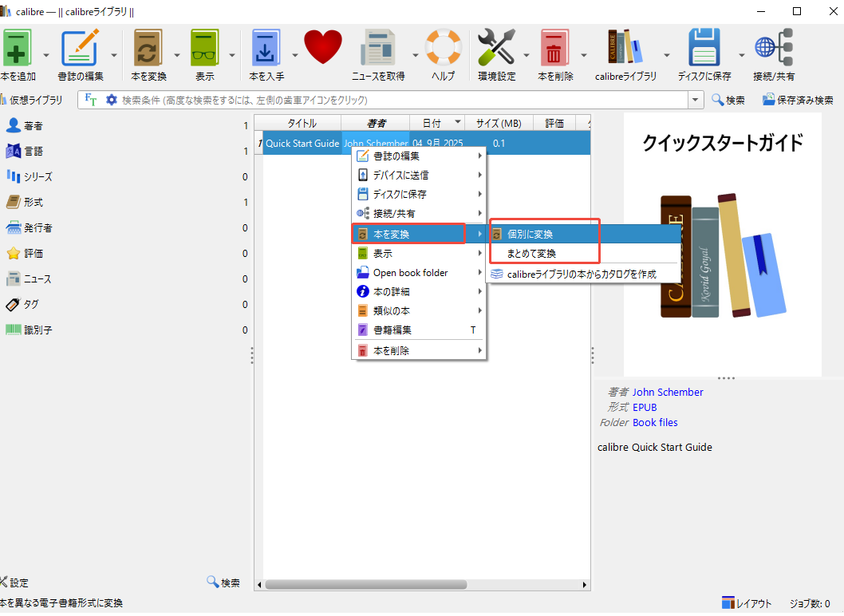The width and height of the screenshot is (844, 616).
Task: Click the Save to disk (ディスクに保存) floppy icon
Action: (x=704, y=48)
